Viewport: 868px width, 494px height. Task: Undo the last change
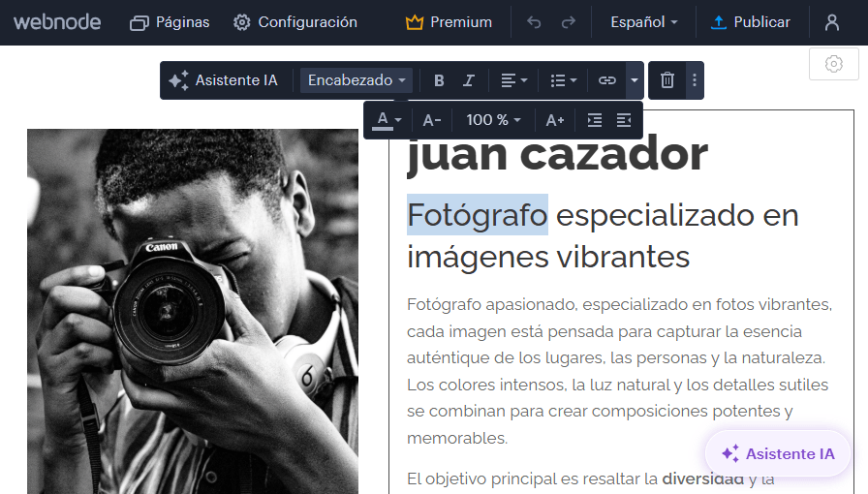[x=534, y=22]
